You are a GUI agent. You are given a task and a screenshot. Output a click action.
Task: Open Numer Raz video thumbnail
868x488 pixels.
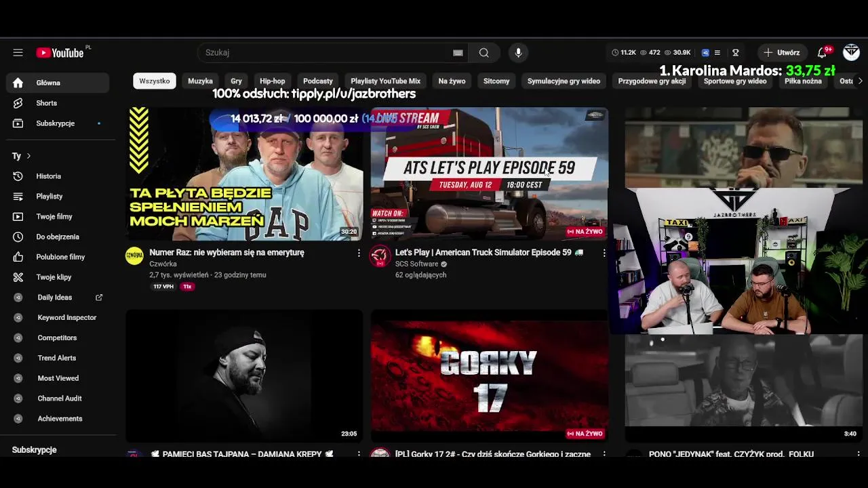coord(244,174)
